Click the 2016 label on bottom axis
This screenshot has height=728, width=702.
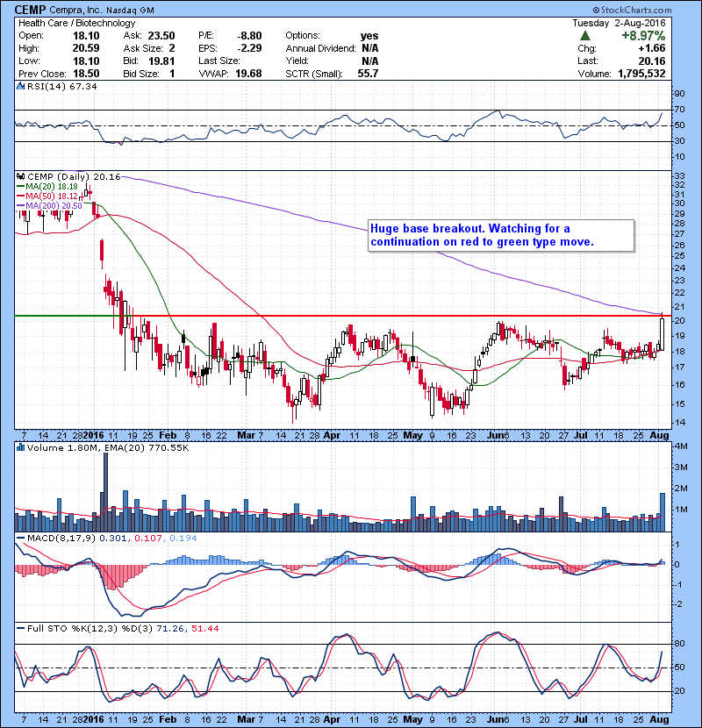(x=94, y=719)
